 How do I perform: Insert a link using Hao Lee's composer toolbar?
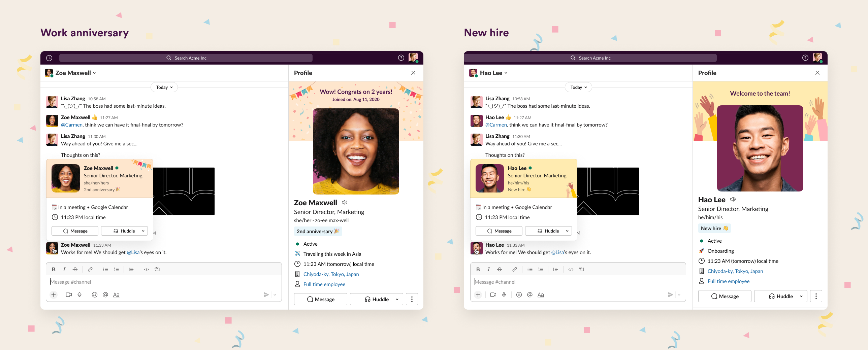(515, 269)
